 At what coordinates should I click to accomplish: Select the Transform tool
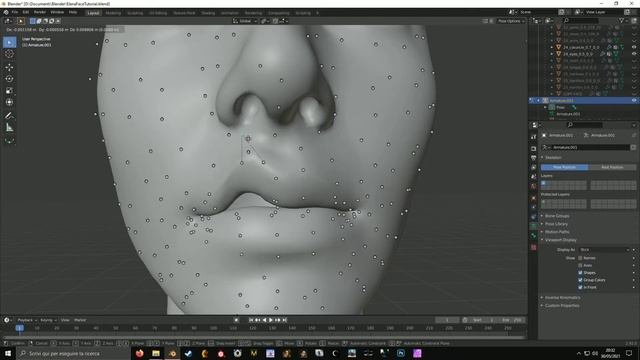pyautogui.click(x=9, y=102)
